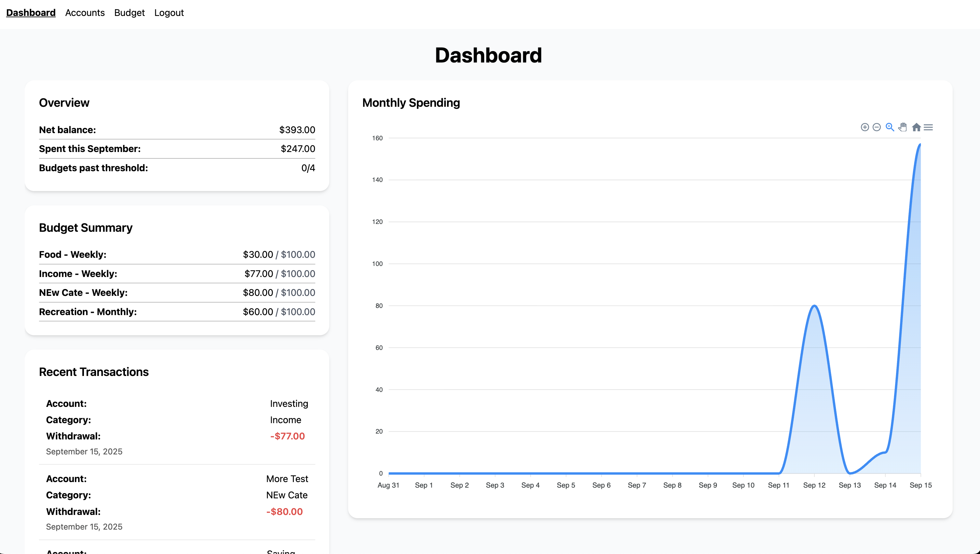980x554 pixels.
Task: Click the zoom-out icon on the chart toolbar
Action: (x=877, y=127)
